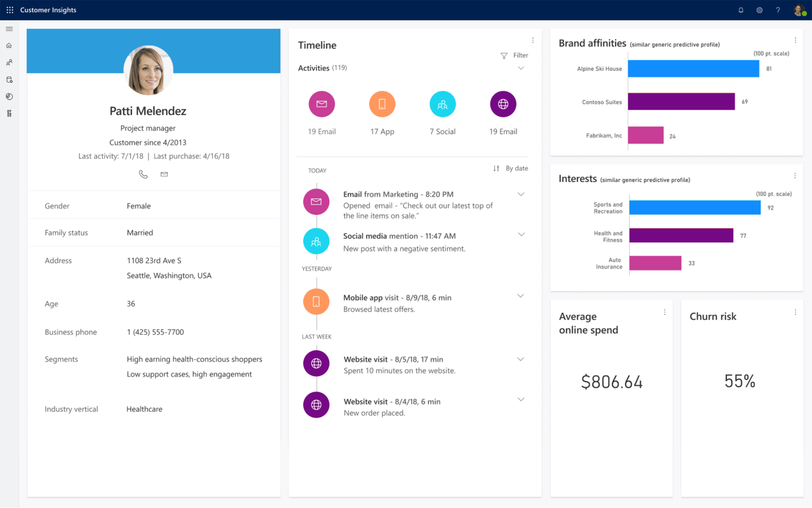The width and height of the screenshot is (812, 508).
Task: Click the email icon under Patti's profile
Action: click(164, 174)
